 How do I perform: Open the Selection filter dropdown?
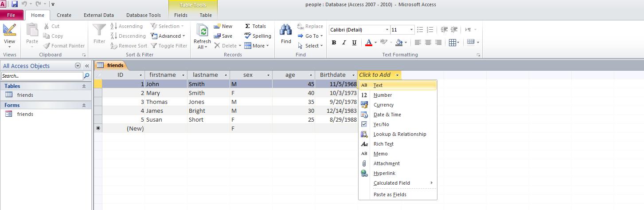(168, 26)
